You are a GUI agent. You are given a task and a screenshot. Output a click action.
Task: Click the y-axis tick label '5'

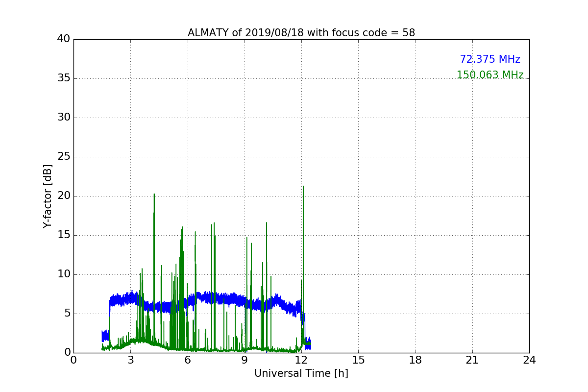[x=67, y=314]
